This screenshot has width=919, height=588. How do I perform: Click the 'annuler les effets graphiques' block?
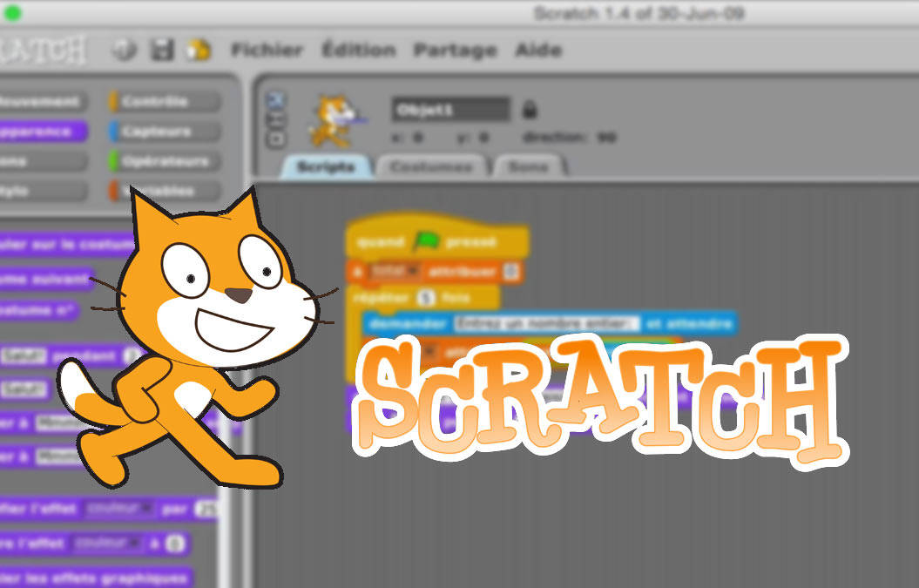pos(95,577)
